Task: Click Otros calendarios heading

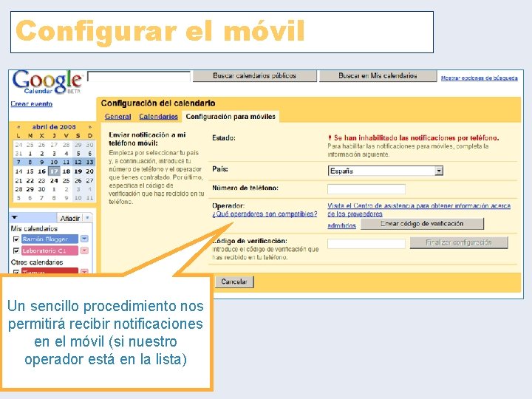Action: pos(37,262)
